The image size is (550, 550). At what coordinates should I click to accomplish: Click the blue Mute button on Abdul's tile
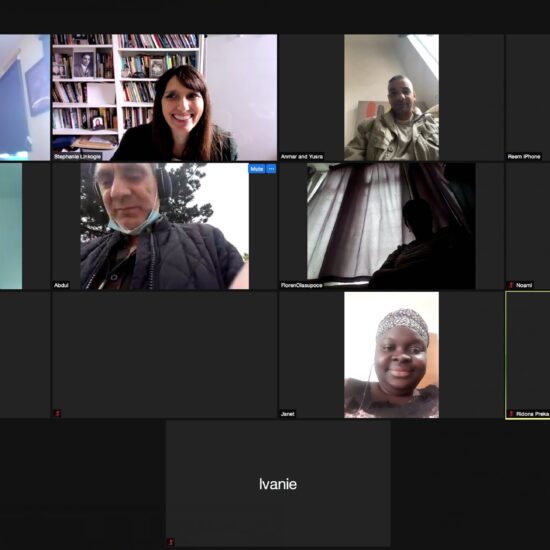[256, 169]
